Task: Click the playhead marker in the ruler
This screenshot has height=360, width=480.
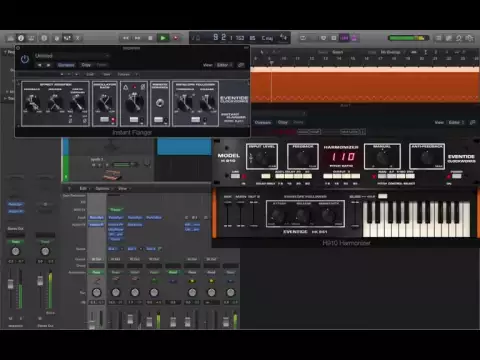Action: click(271, 63)
